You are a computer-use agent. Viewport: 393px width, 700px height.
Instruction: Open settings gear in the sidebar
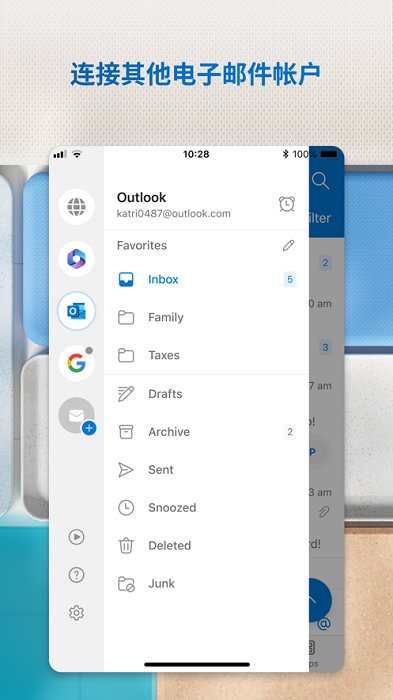point(76,613)
